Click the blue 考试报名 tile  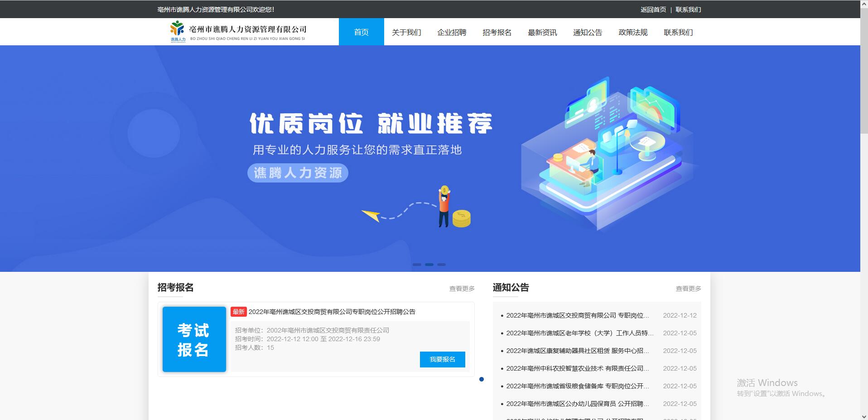[x=194, y=339]
